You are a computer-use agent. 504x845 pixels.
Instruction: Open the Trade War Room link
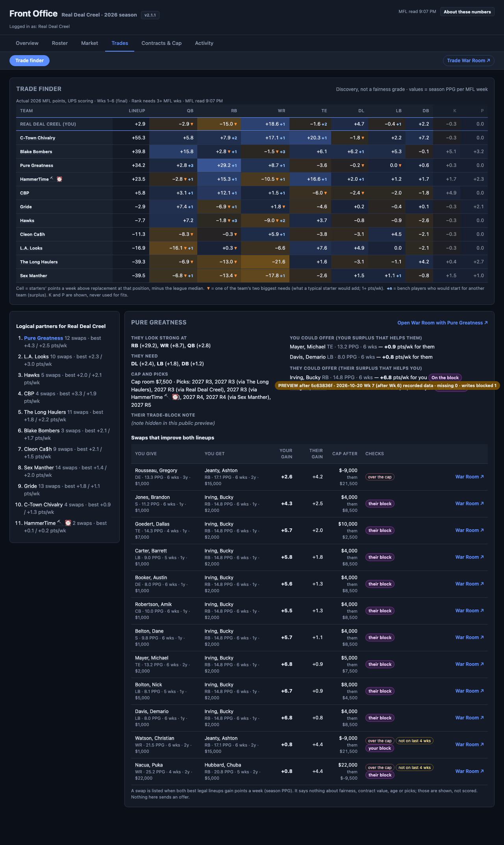469,61
